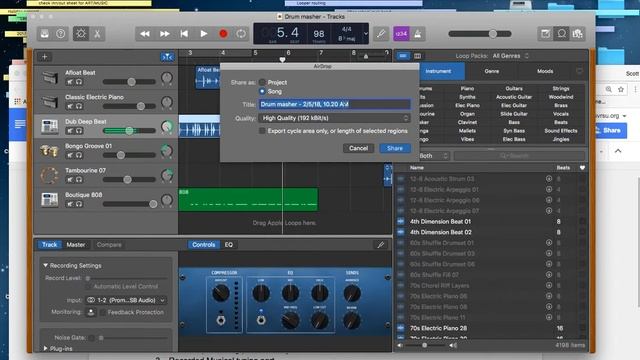Switch to Track tab in Smart Controls

[49, 245]
